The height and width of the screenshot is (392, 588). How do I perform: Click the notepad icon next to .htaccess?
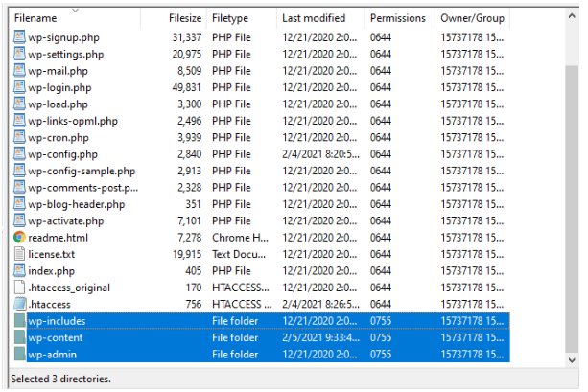pos(19,304)
